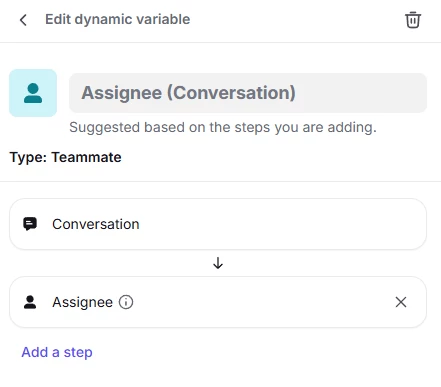
Task: Click the Suggested based on the steps hint
Action: click(x=223, y=128)
